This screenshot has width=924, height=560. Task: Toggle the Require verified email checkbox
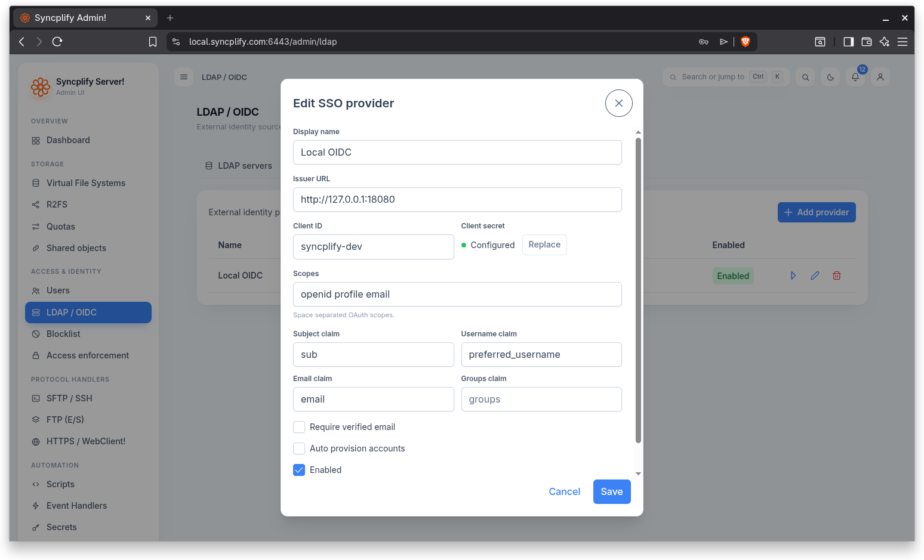pyautogui.click(x=299, y=427)
